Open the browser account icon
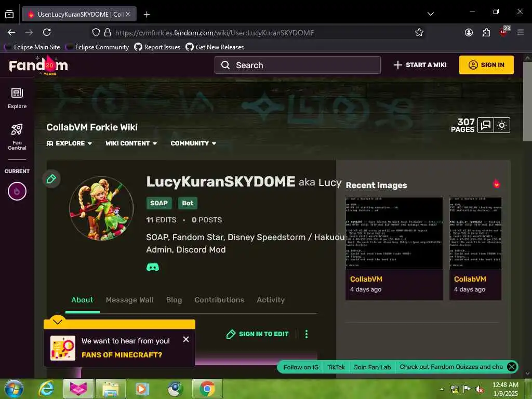 (469, 33)
